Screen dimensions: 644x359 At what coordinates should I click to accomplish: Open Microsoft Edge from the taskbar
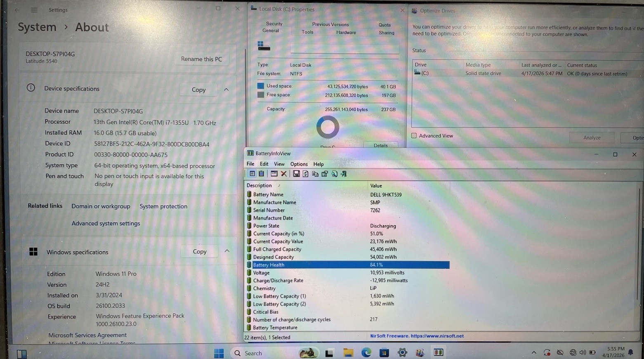pos(366,352)
